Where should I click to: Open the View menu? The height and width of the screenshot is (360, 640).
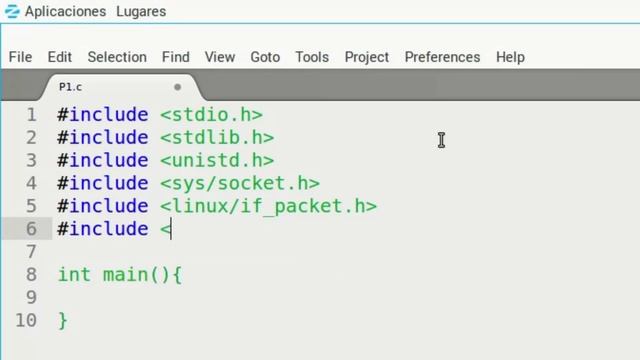pos(220,57)
